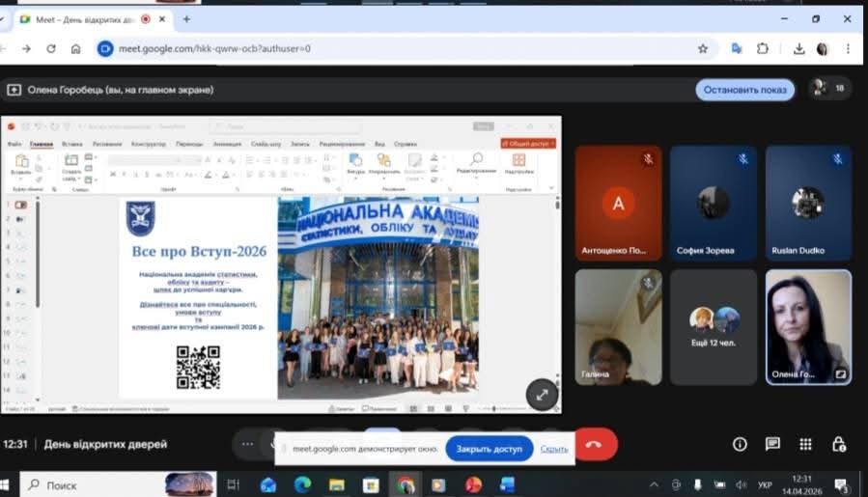This screenshot has height=497, width=868.
Task: Open the meeting details info icon
Action: click(x=740, y=444)
